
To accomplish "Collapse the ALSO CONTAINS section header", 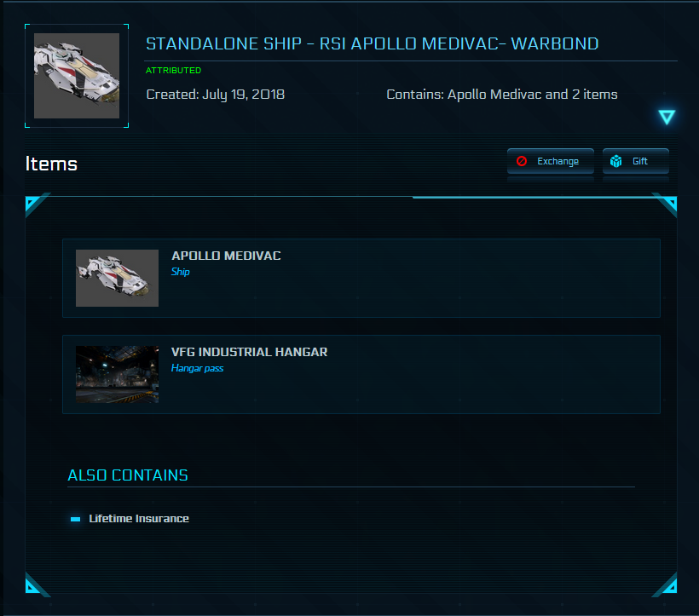I will tap(126, 475).
